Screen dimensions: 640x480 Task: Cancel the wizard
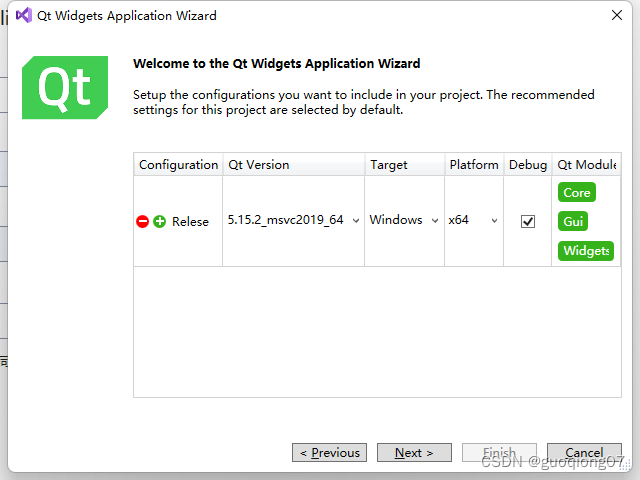click(584, 453)
